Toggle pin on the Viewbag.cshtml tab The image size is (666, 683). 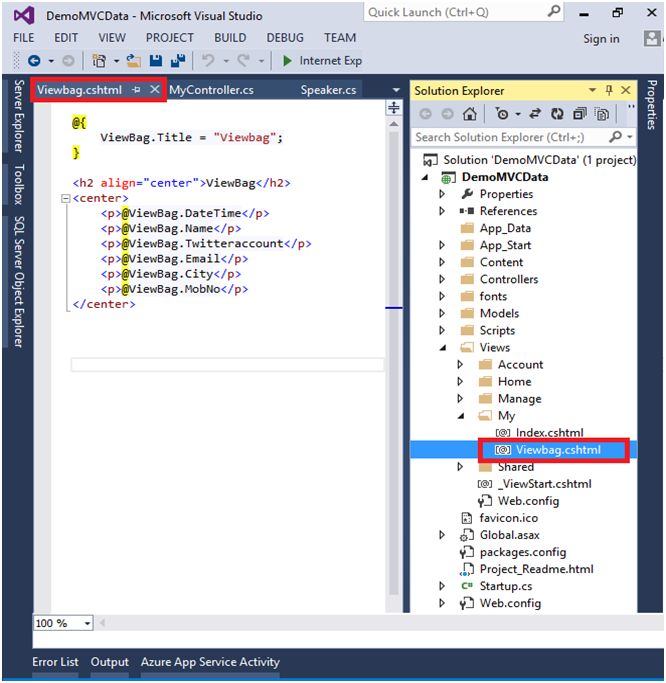pos(136,90)
